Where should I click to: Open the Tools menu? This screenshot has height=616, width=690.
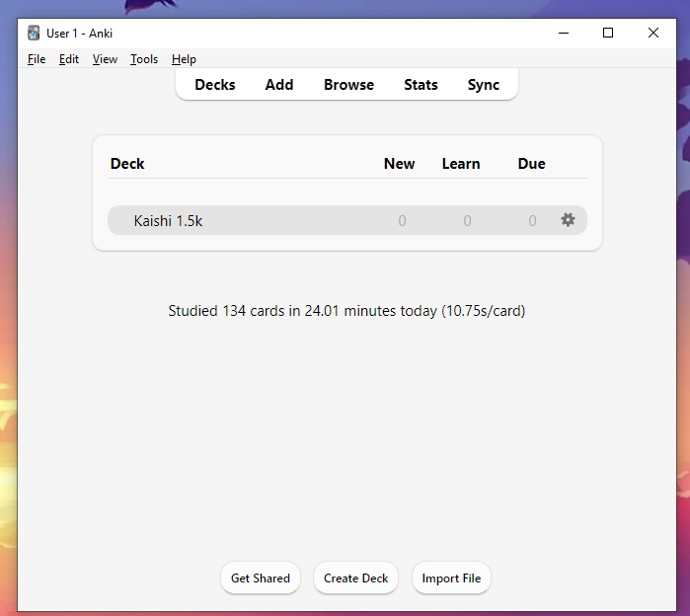144,59
